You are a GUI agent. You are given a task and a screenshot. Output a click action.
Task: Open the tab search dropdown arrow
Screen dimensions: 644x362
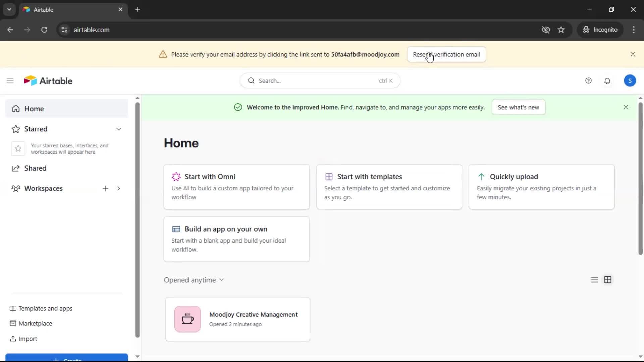coord(9,10)
